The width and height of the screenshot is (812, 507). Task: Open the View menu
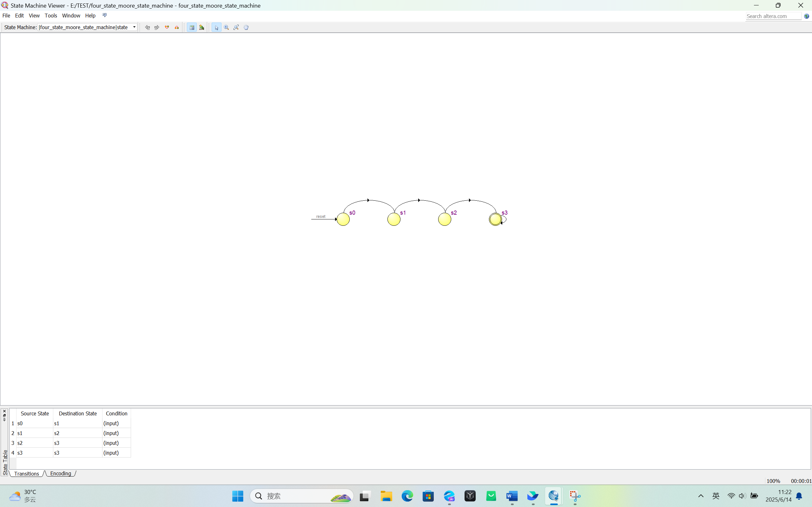coord(34,16)
